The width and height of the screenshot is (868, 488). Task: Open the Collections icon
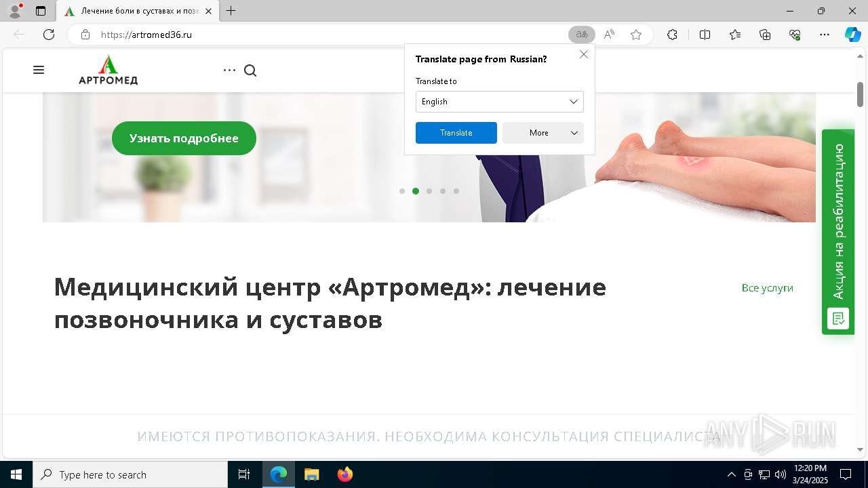[765, 35]
